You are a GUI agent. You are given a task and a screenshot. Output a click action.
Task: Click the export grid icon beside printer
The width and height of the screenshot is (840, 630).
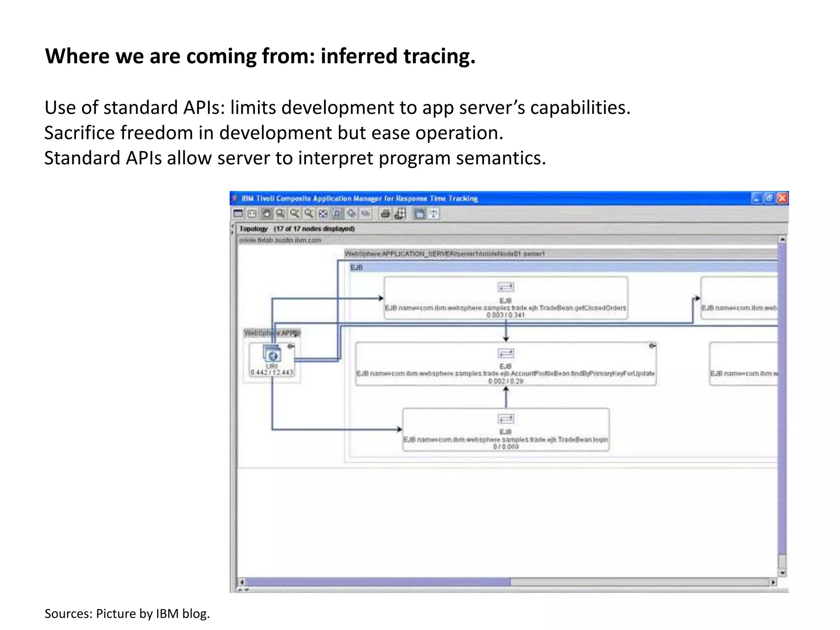pyautogui.click(x=400, y=214)
